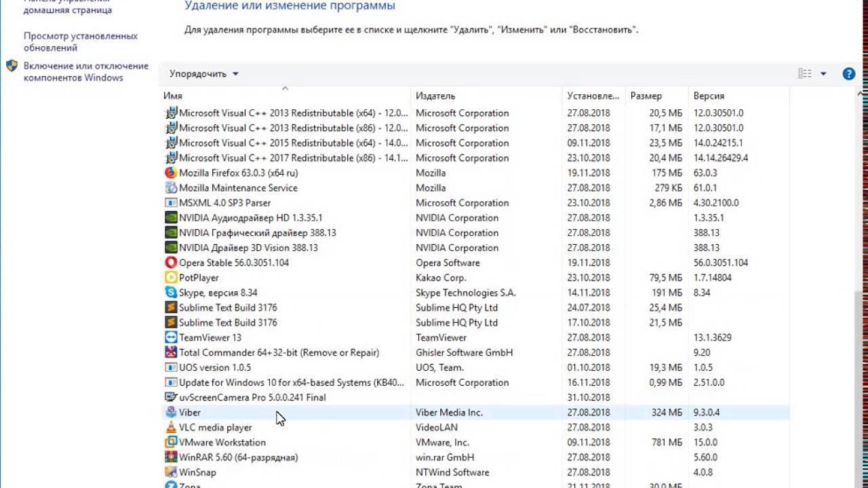Select the Opera Stable program icon
The image size is (868, 488).
coord(171,263)
